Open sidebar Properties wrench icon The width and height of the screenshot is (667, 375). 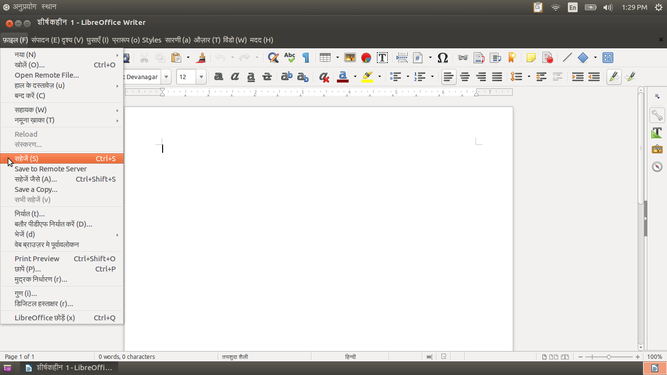pyautogui.click(x=657, y=115)
